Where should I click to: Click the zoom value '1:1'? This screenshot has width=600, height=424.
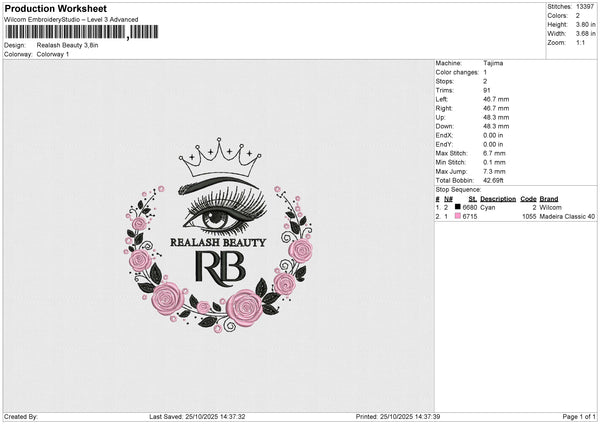[580, 42]
